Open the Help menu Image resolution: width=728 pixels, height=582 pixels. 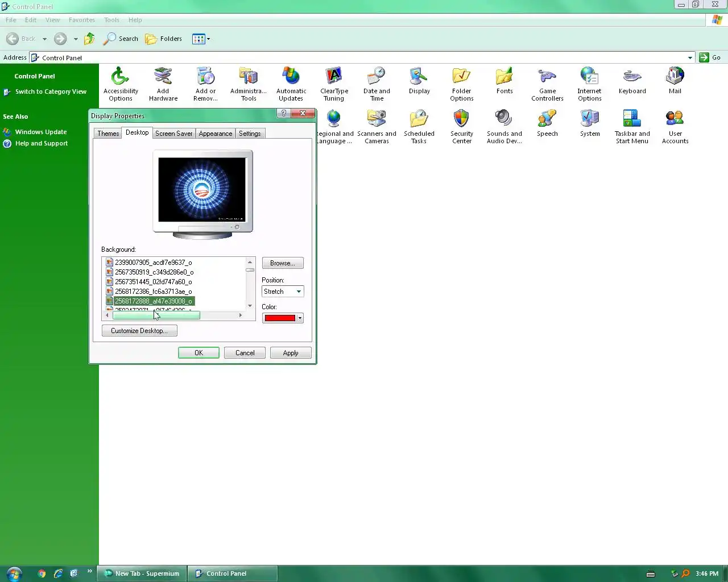click(135, 20)
